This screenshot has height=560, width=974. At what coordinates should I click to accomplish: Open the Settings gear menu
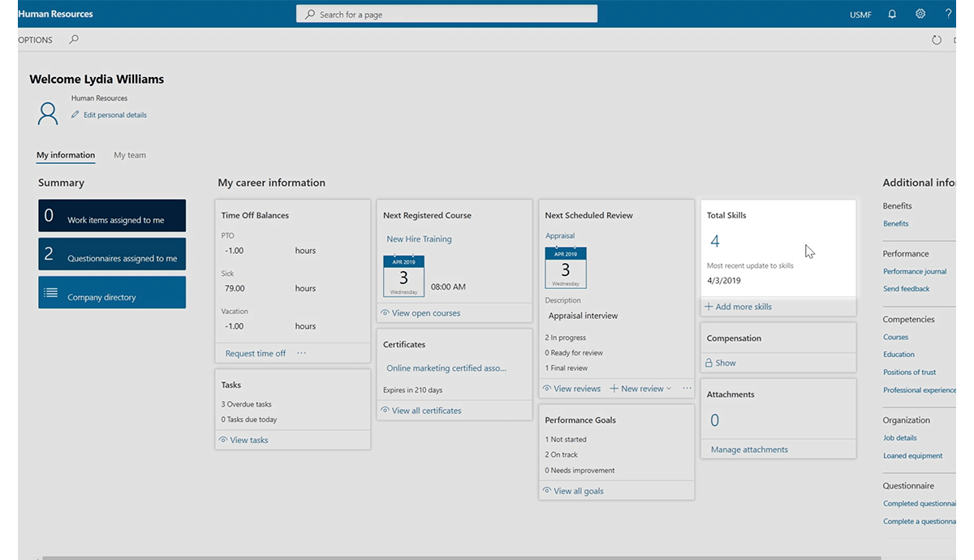tap(920, 14)
